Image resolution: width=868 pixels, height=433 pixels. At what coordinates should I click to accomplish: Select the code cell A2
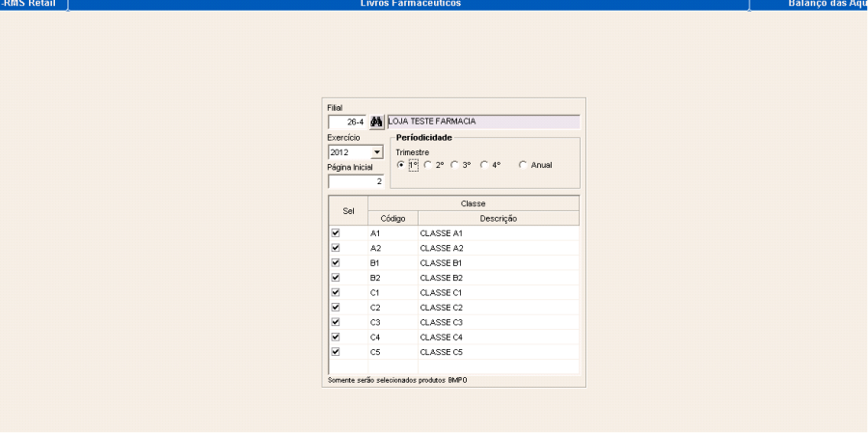coord(393,248)
